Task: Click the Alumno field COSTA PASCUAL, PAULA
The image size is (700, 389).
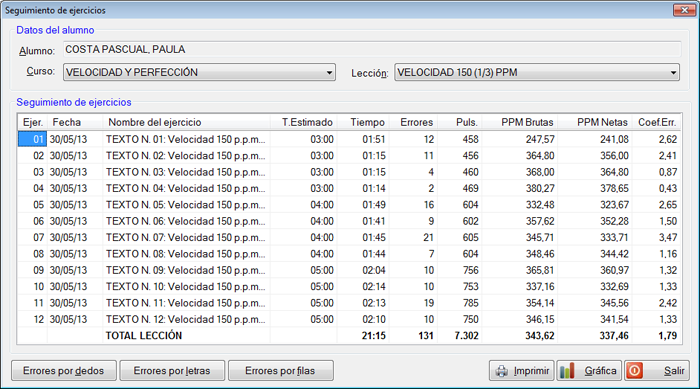Action: (x=372, y=50)
